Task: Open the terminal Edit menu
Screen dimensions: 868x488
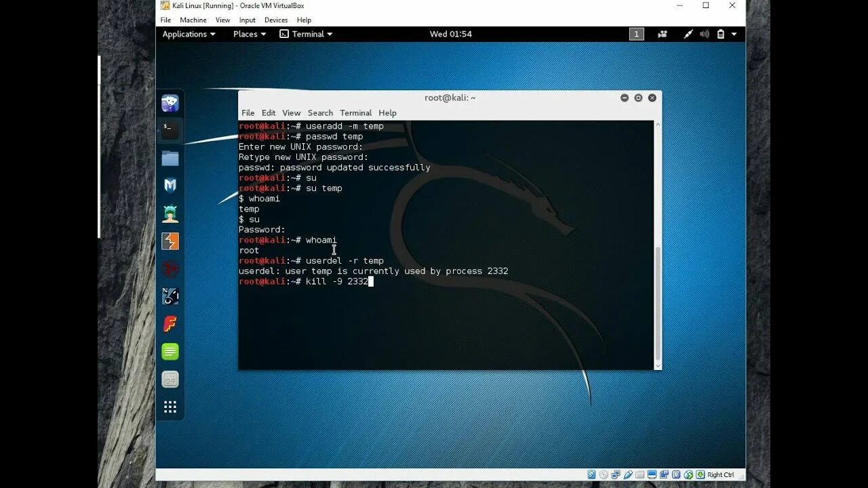Action: coord(269,113)
